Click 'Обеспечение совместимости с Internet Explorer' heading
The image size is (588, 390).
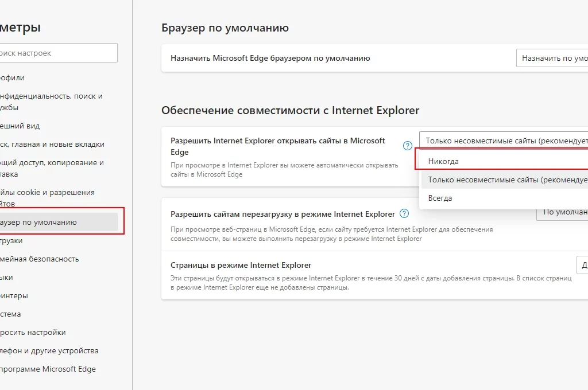(290, 111)
